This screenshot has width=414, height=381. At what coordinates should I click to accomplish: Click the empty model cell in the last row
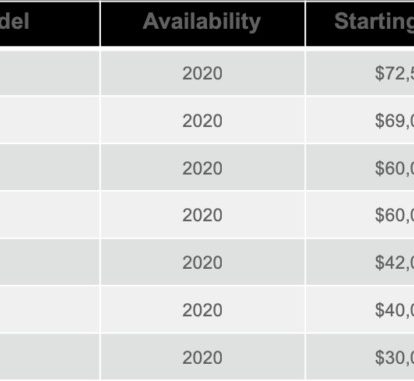click(49, 357)
